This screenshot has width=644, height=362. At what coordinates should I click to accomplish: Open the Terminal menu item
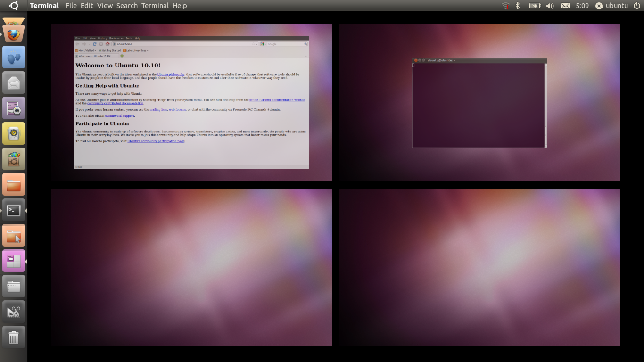155,6
